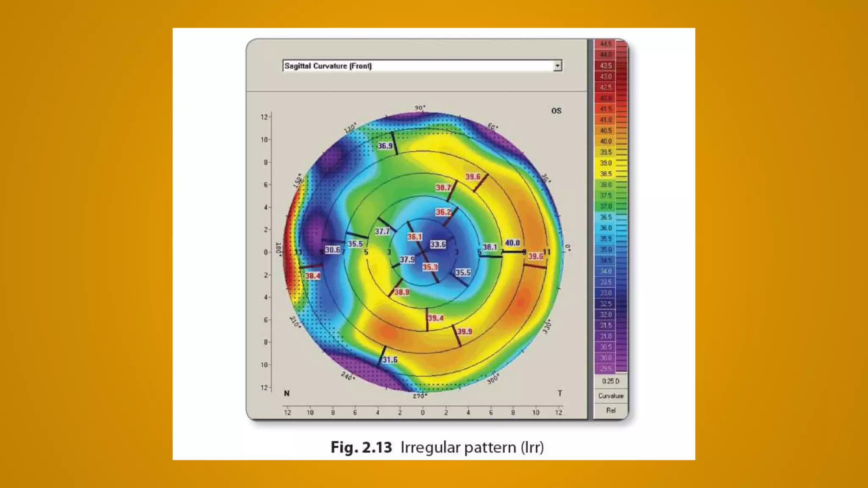
Task: Click the OS eye indicator label
Action: click(x=556, y=111)
